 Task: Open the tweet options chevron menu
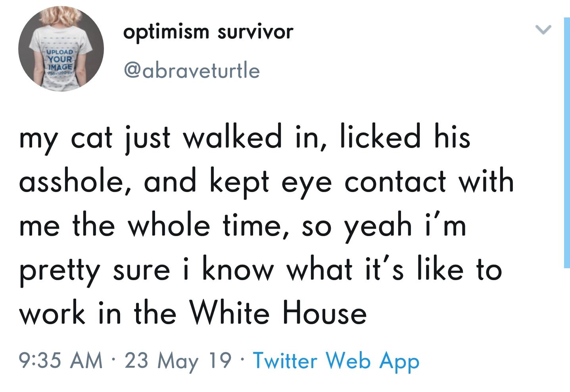click(543, 30)
